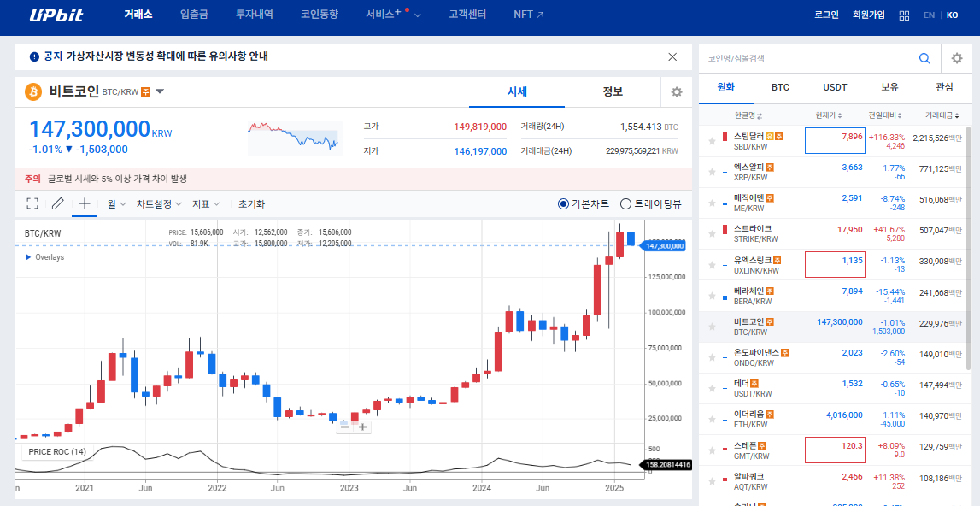Switch to the 정보 tab
980x506 pixels.
tap(613, 92)
